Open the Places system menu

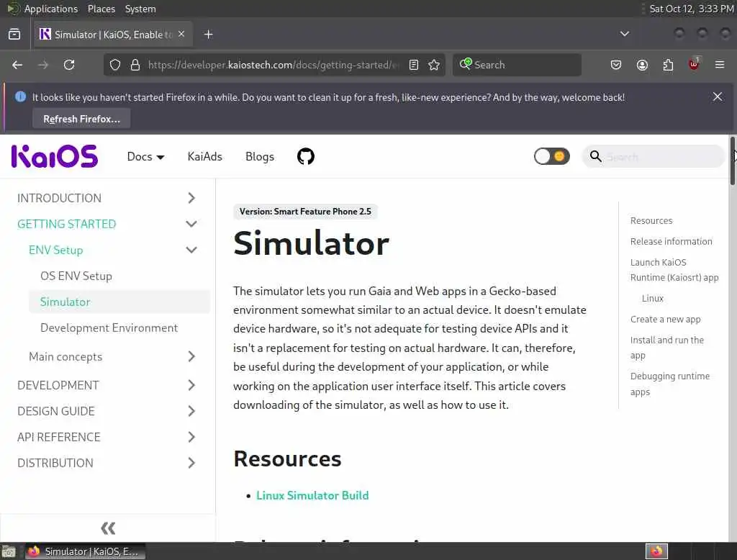coord(101,9)
